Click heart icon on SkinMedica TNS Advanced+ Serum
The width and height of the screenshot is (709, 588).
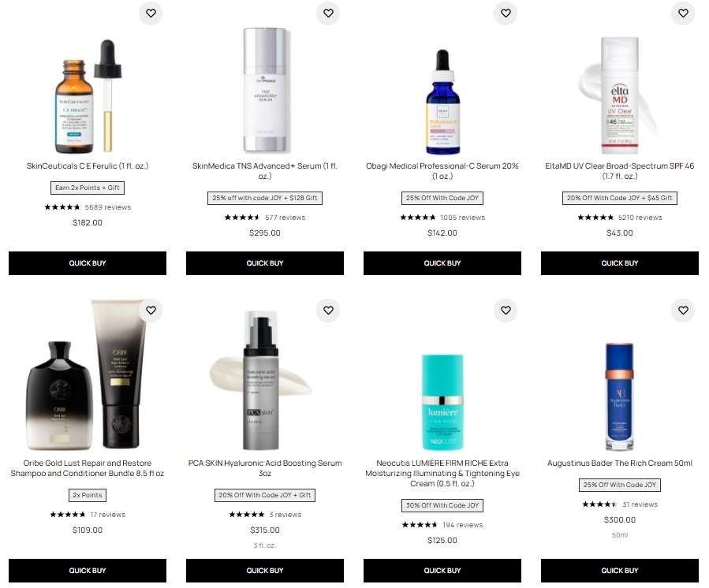(x=328, y=13)
